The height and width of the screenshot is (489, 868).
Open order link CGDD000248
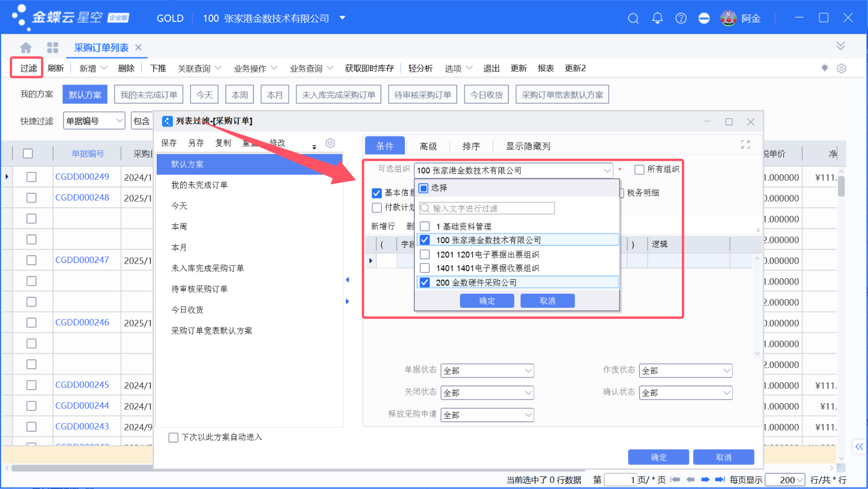coord(82,197)
